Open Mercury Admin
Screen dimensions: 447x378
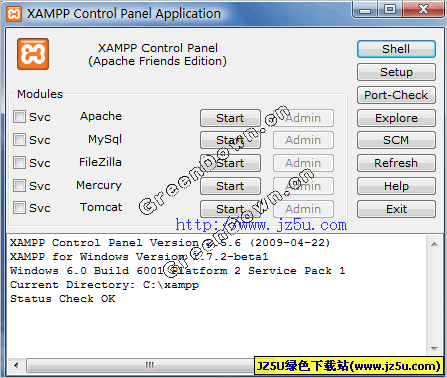[x=303, y=186]
